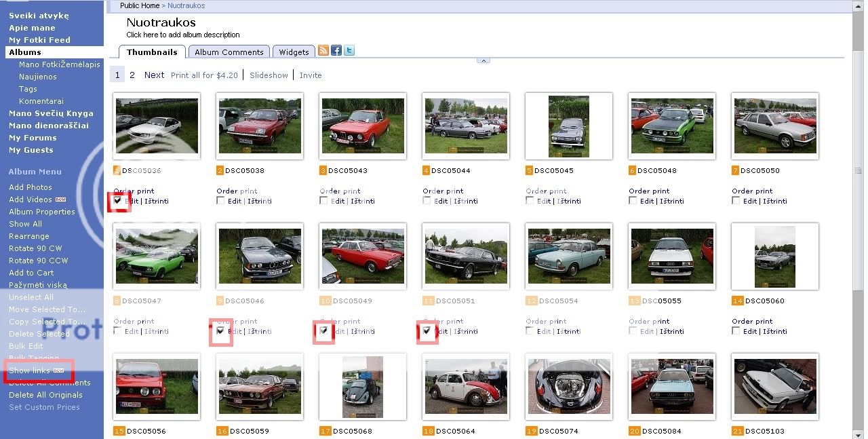Screen dimensions: 868x439
Task: Go to page 2 of album
Action: (x=132, y=75)
